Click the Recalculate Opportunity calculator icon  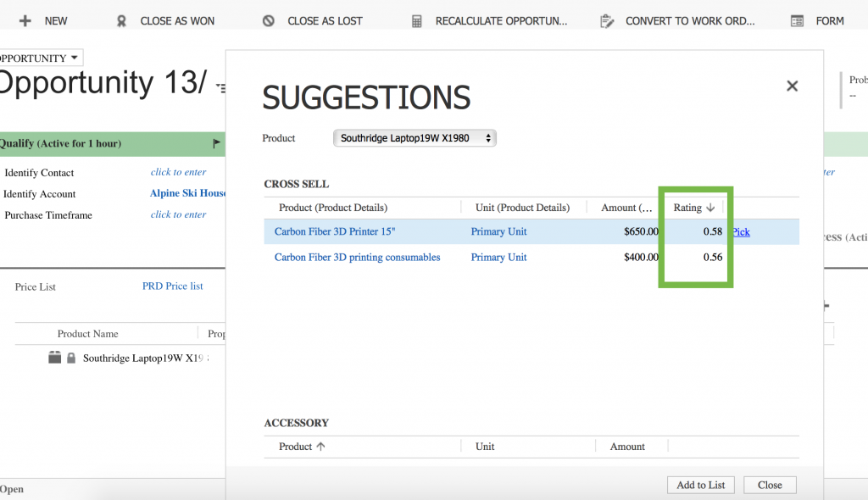tap(416, 20)
